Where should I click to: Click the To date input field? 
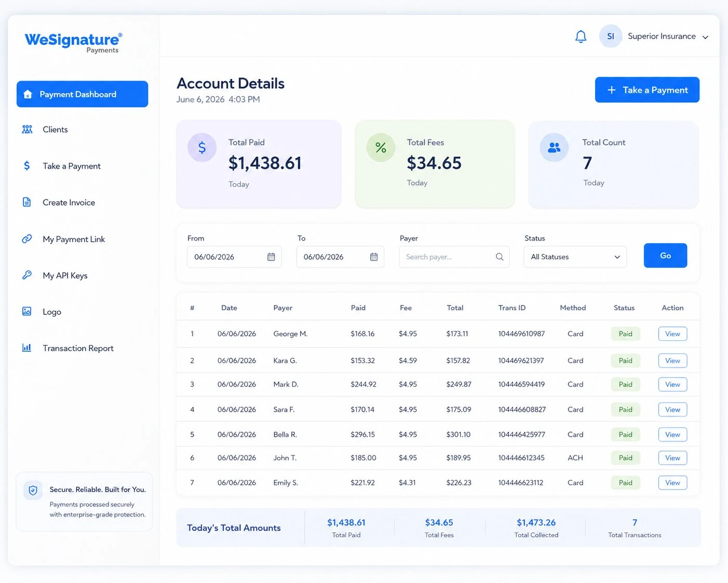pos(340,257)
